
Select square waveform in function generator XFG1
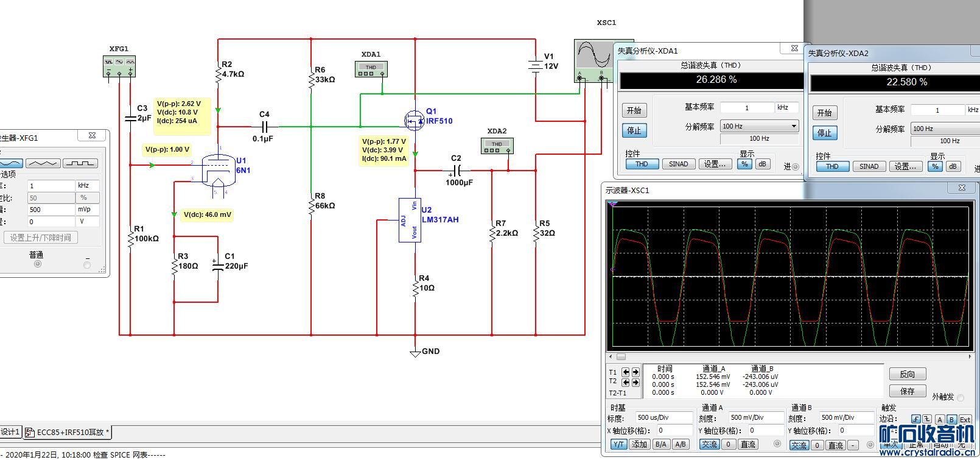coord(80,163)
